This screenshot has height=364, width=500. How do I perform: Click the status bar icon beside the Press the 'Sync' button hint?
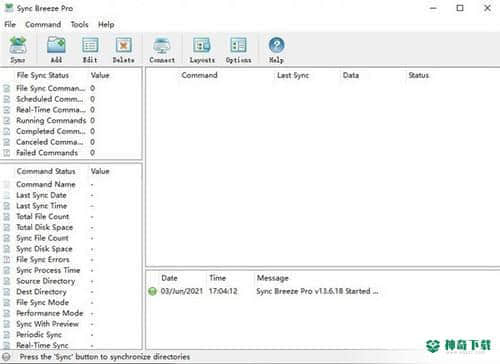[7, 357]
